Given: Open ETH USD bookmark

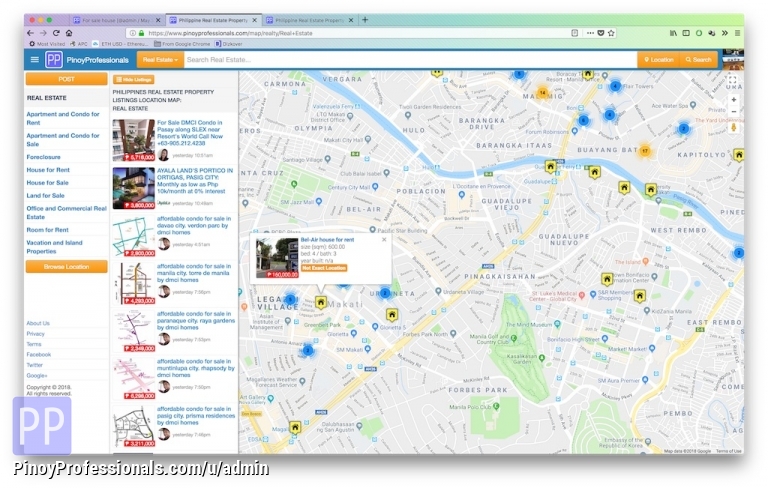Looking at the screenshot, I should tap(120, 44).
